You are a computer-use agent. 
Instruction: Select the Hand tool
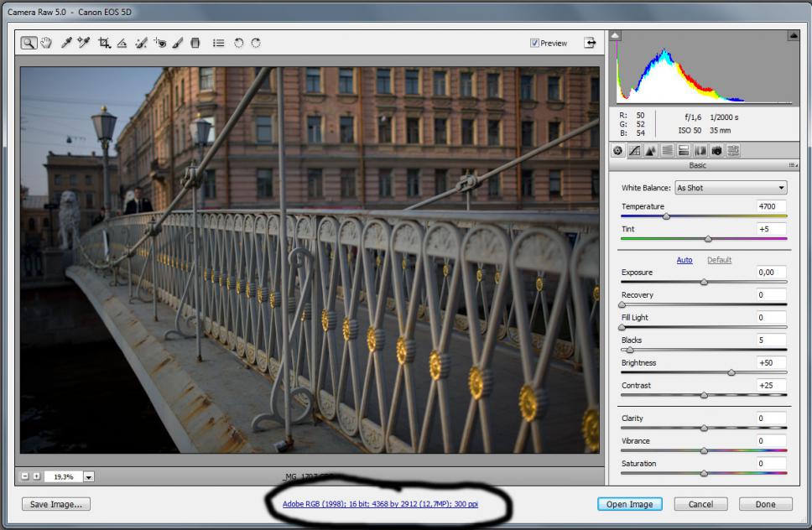coord(46,43)
